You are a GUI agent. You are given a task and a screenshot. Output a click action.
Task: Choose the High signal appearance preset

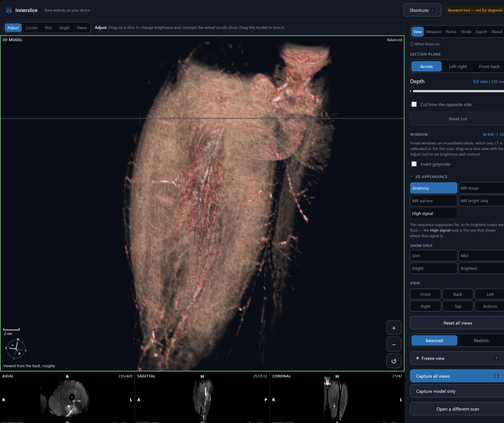tap(433, 213)
